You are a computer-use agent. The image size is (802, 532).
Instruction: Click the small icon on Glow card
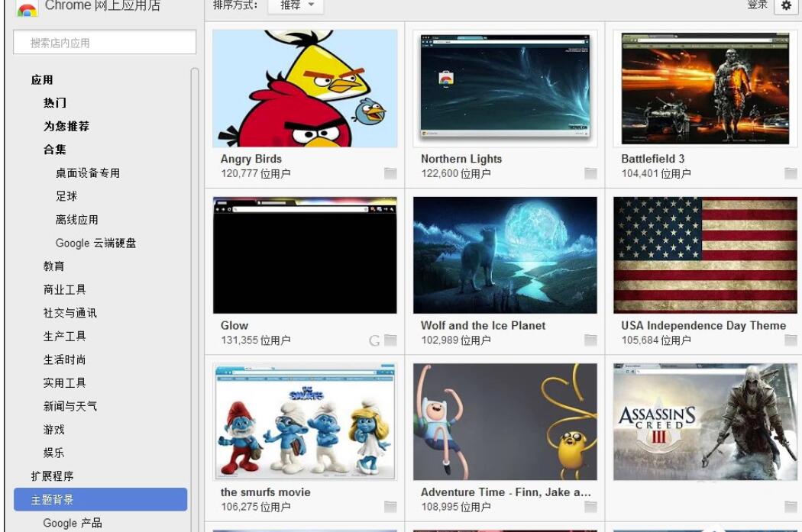[391, 340]
